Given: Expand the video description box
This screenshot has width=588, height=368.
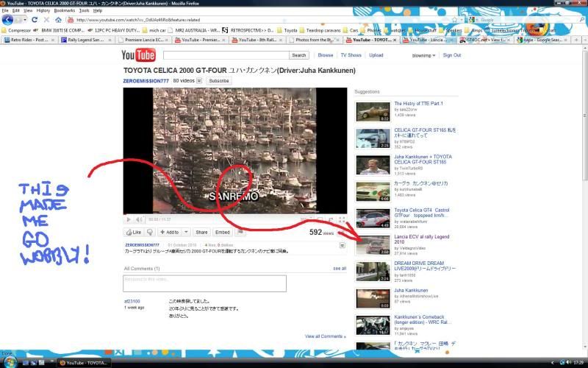Looking at the screenshot, I should (342, 245).
